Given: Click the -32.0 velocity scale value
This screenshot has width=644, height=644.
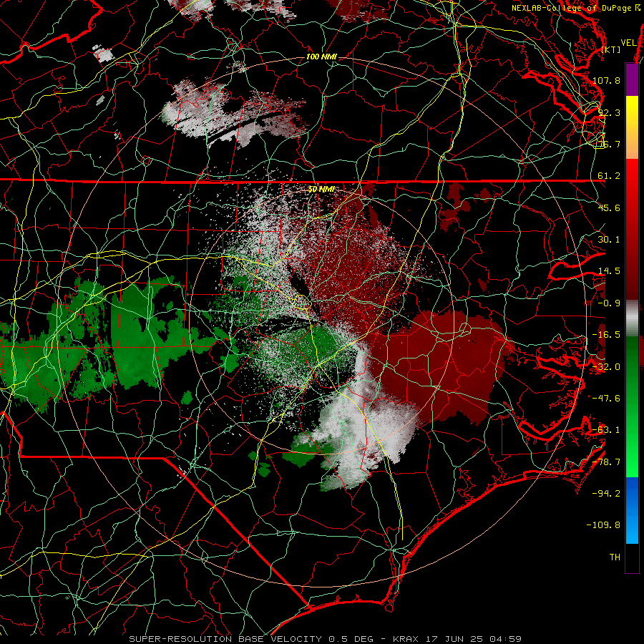Looking at the screenshot, I should [x=606, y=367].
